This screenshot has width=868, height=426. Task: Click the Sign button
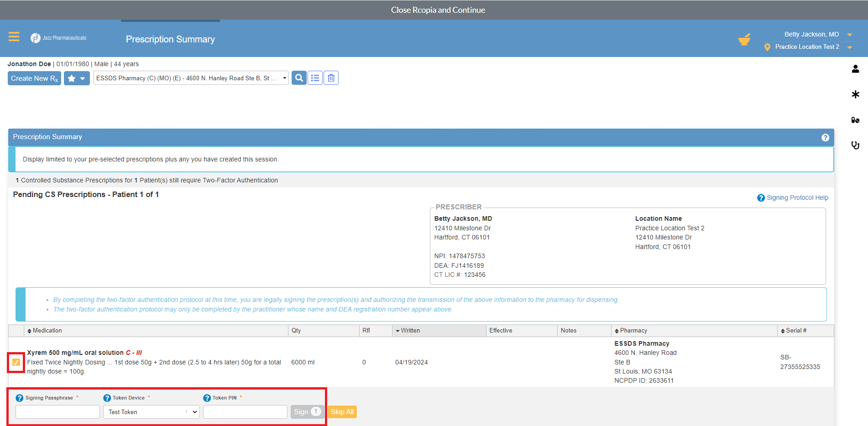tap(307, 412)
